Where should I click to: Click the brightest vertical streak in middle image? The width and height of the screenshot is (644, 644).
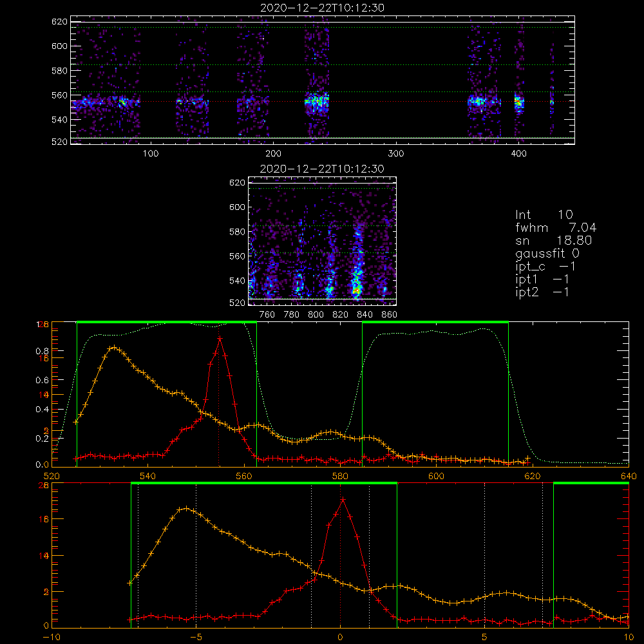click(357, 263)
